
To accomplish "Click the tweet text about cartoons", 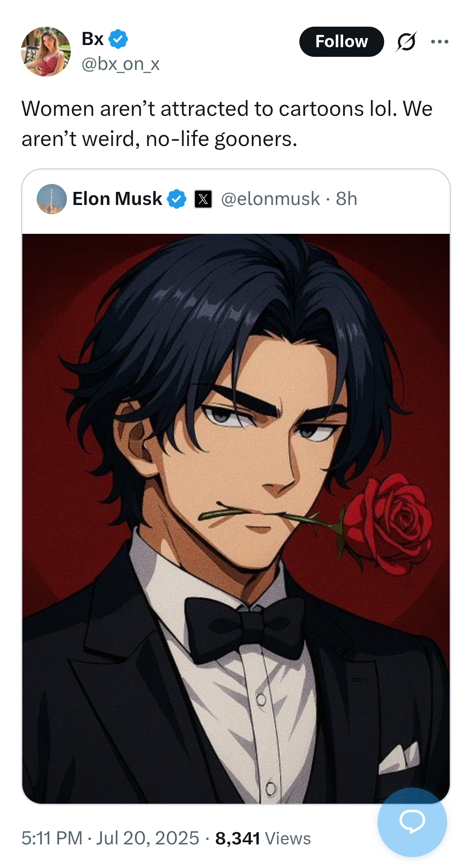I will (227, 124).
